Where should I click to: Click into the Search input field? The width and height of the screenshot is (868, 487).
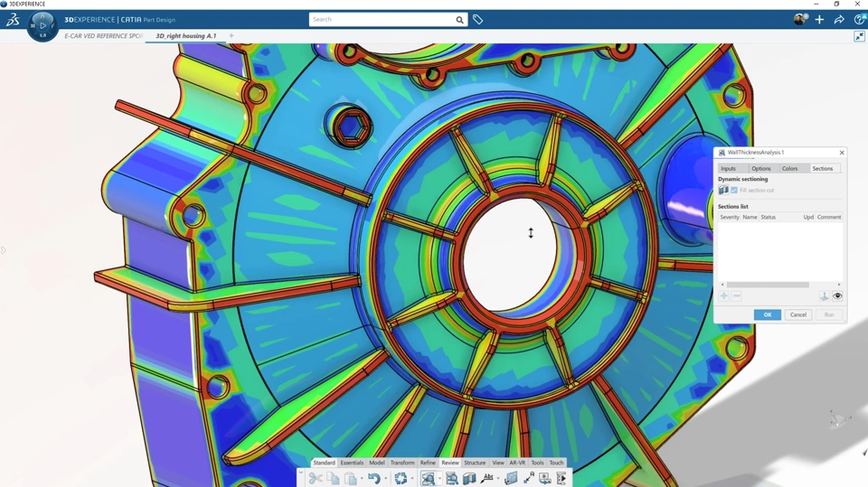[x=382, y=19]
